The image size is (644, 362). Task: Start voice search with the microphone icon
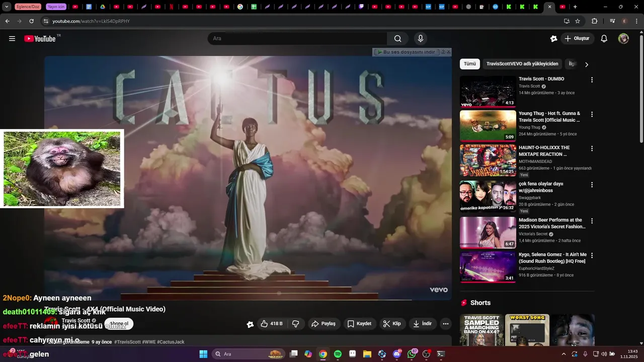421,39
